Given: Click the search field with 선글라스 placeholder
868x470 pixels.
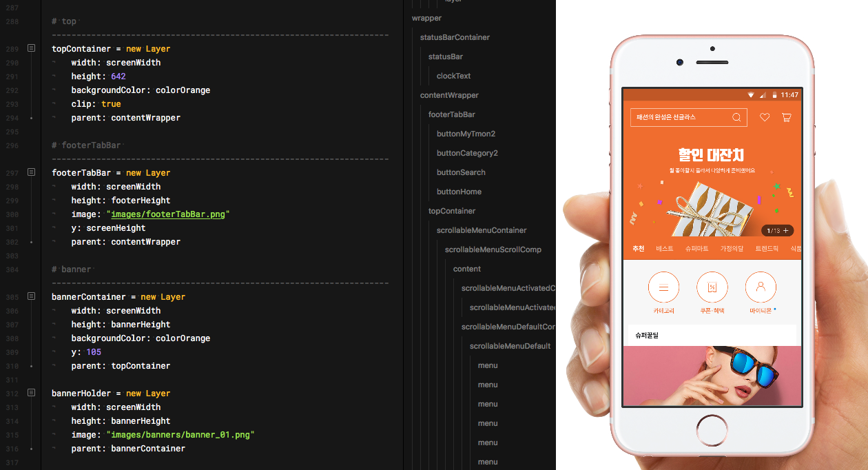Looking at the screenshot, I should coord(689,118).
